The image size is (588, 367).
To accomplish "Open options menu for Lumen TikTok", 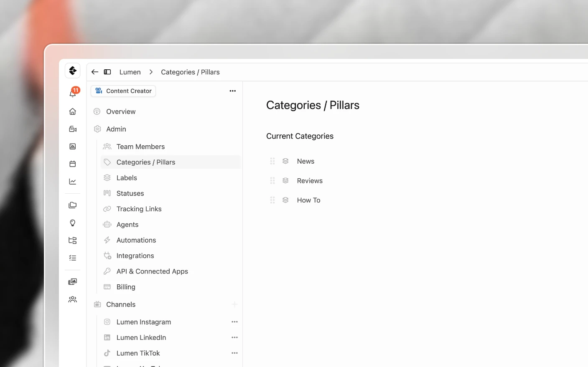I will click(234, 353).
